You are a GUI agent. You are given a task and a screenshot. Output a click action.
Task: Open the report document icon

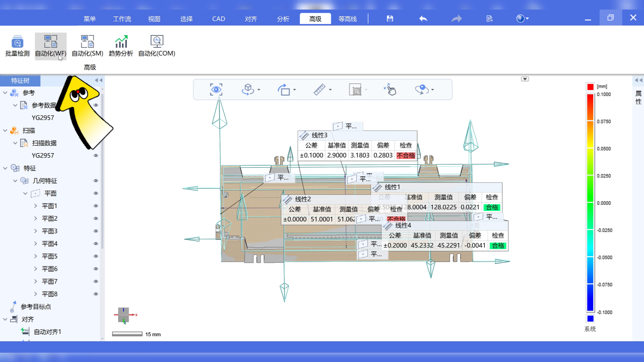point(489,19)
